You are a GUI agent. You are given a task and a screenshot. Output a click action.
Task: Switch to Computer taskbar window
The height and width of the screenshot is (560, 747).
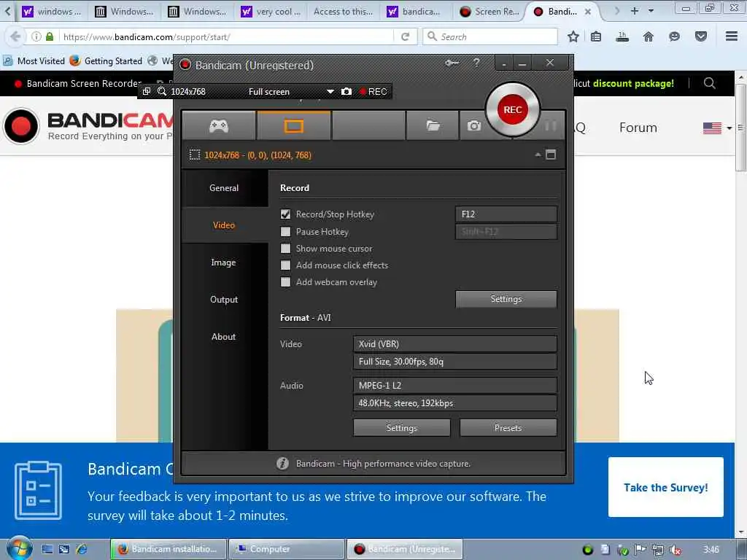pyautogui.click(x=287, y=549)
